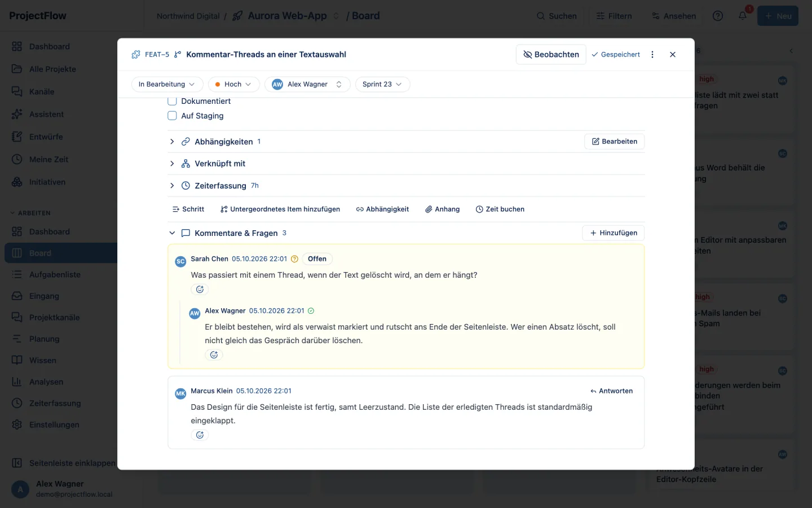Click the title Kommentar-Threads an einer Textauswahl
The width and height of the screenshot is (812, 508).
[266, 55]
